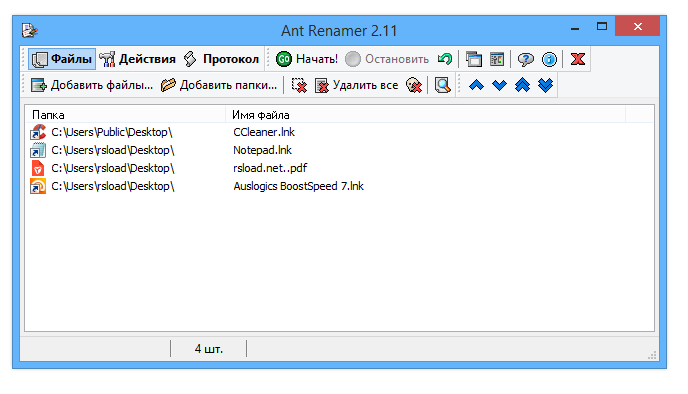This screenshot has height=394, width=688.
Task: Remove selected files icon
Action: (299, 85)
